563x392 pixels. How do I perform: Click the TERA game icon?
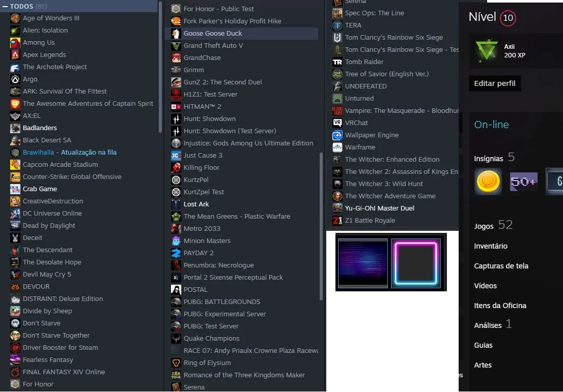[x=337, y=25]
